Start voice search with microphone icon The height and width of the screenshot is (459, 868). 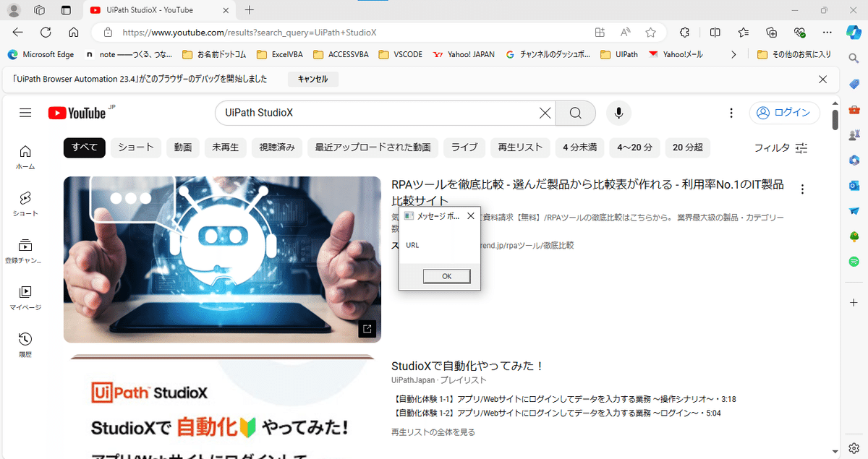click(618, 113)
